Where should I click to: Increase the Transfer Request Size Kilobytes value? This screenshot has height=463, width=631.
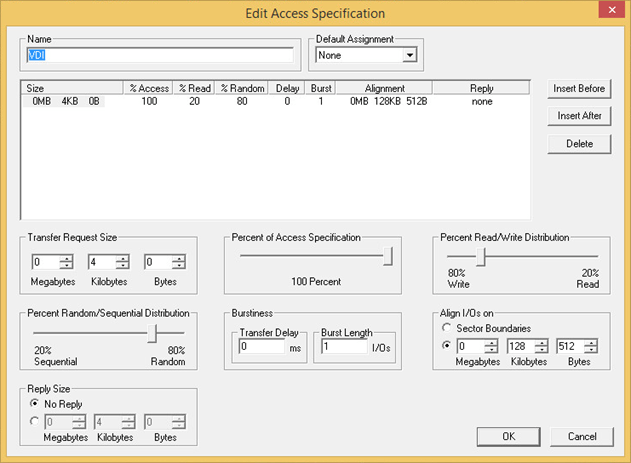point(122,258)
